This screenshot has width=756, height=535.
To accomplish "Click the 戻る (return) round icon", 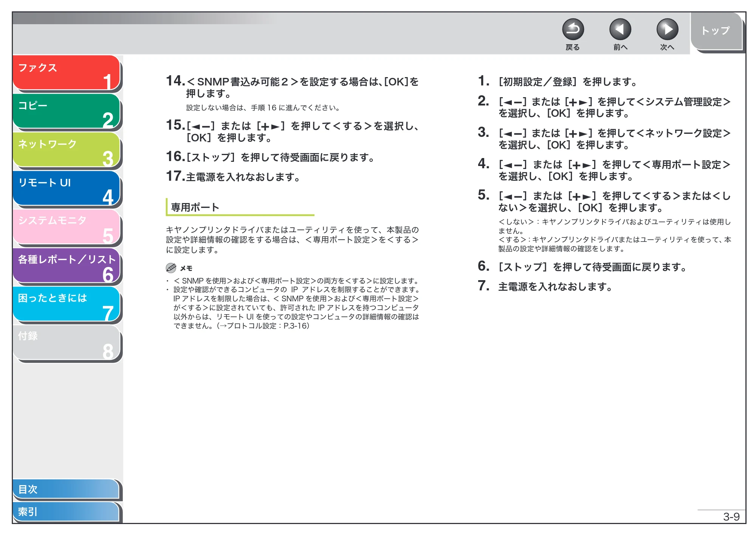I will pos(573,29).
